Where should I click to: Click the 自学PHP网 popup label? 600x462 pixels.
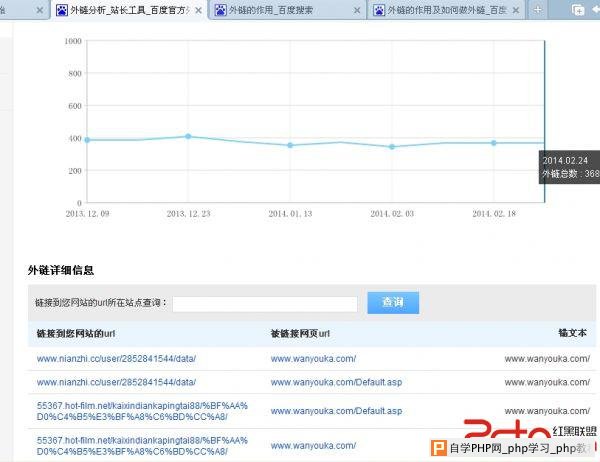click(520, 448)
